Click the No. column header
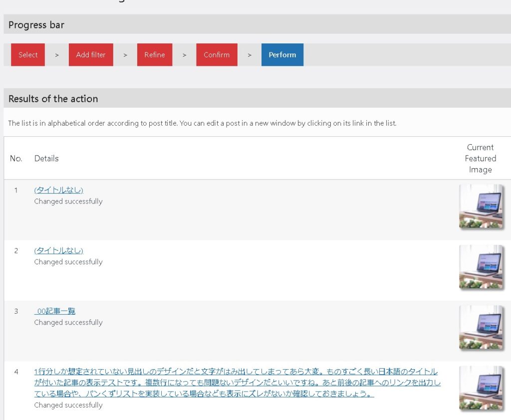Screen dimensions: 511x420 coord(16,159)
